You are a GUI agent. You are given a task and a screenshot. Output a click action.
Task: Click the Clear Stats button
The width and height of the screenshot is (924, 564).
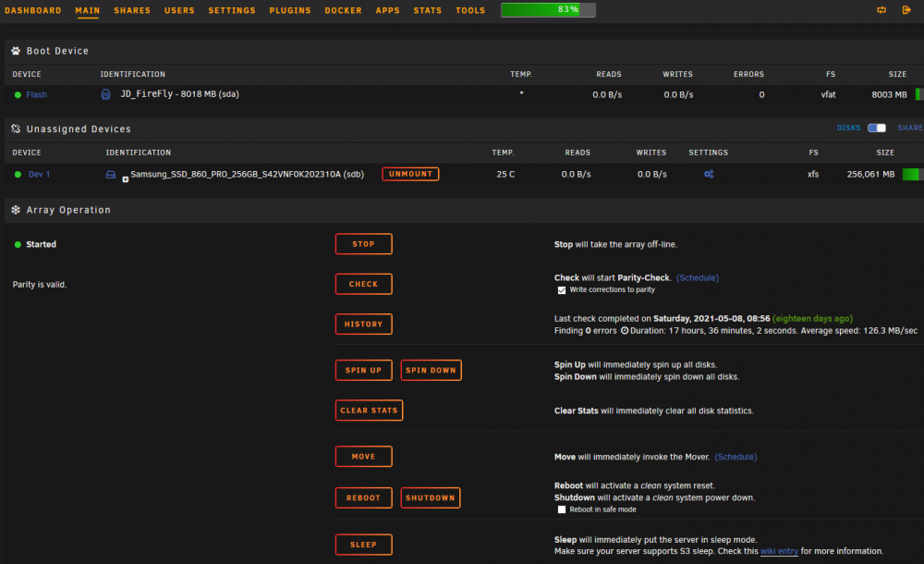[x=369, y=411]
